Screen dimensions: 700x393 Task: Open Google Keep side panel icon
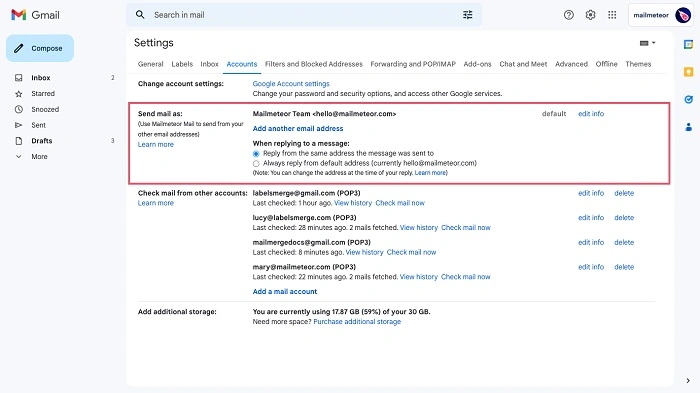(x=688, y=72)
